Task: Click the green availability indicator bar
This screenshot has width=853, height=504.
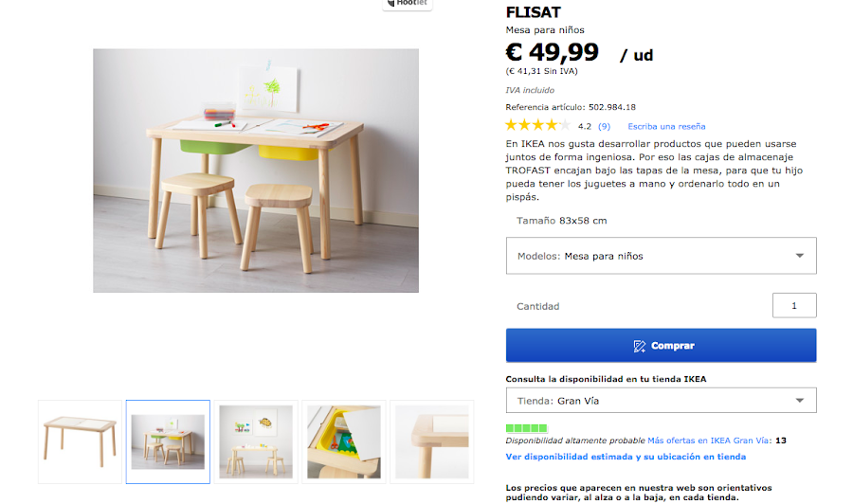Action: [526, 428]
